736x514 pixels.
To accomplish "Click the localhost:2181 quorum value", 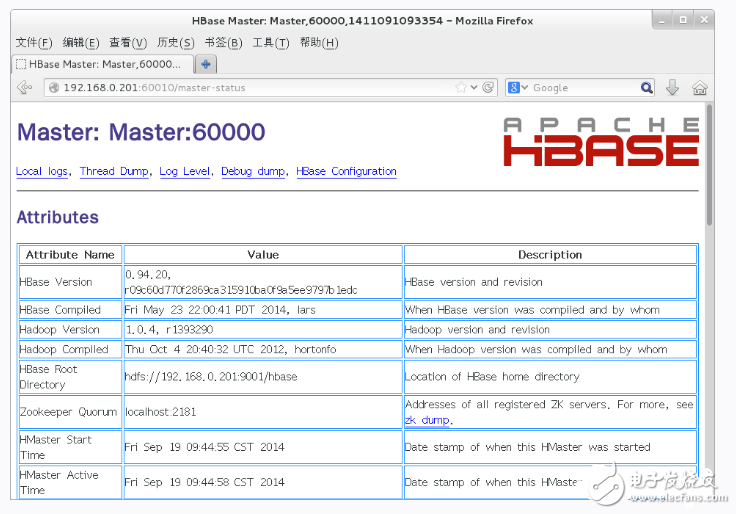I will tap(263, 412).
